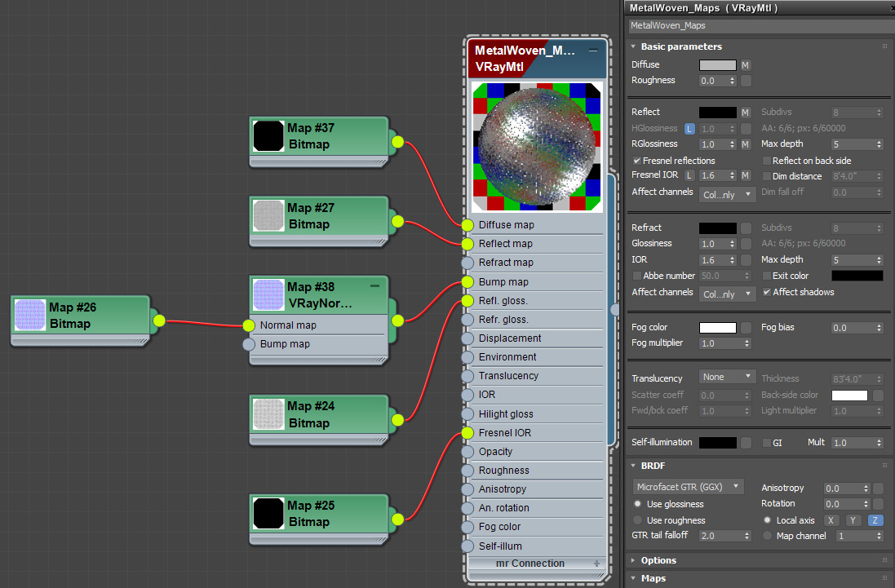The height and width of the screenshot is (588, 895).
Task: Click the mr Connection plus icon
Action: [596, 564]
